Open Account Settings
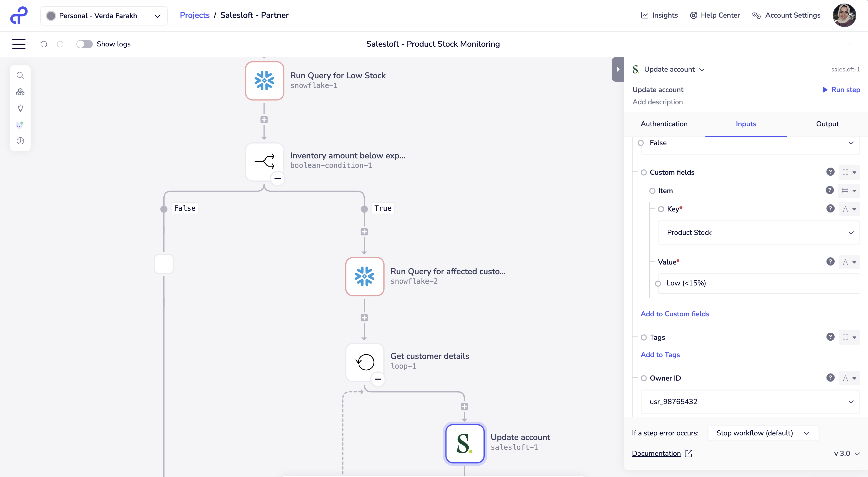Viewport: 868px width, 477px height. (786, 15)
